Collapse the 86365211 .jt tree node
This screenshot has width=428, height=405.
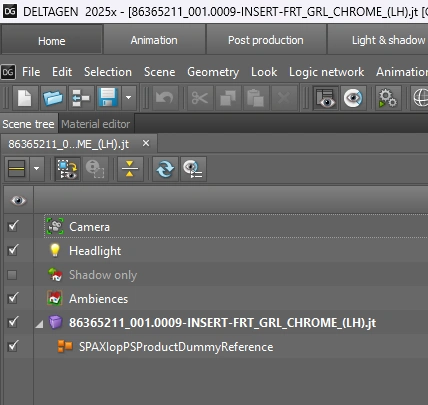39,323
